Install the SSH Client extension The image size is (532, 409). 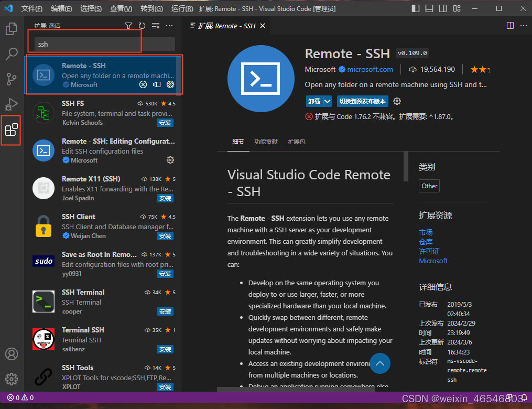tap(165, 236)
